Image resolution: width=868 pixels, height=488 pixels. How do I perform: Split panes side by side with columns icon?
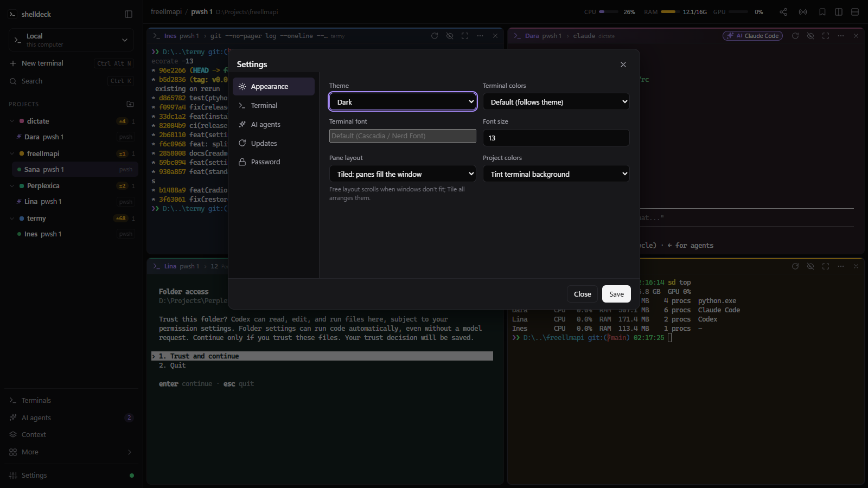point(839,12)
